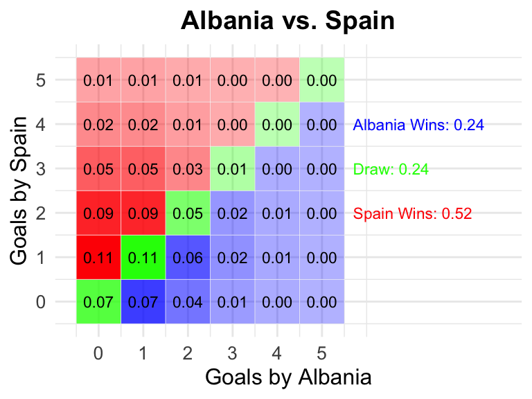
Task: Select the dark blue 0.07 cell
Action: [x=143, y=301]
